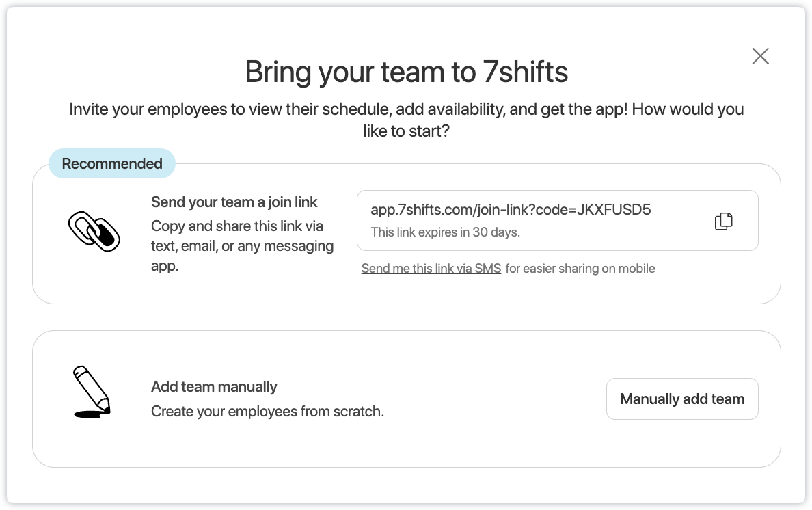Click the Send your team a join link title

point(234,202)
